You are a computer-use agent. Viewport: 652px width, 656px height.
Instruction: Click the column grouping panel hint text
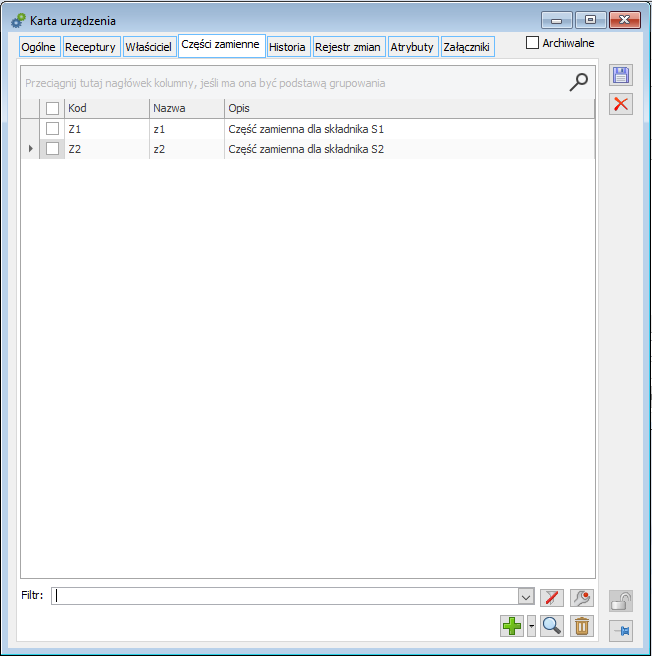tap(205, 83)
